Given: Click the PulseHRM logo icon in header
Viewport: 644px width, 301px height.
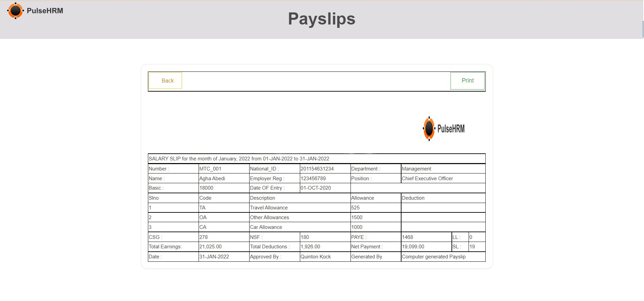Looking at the screenshot, I should [x=15, y=11].
